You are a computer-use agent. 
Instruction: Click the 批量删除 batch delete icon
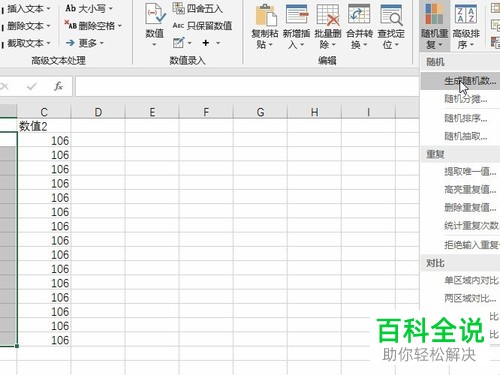coord(328,15)
